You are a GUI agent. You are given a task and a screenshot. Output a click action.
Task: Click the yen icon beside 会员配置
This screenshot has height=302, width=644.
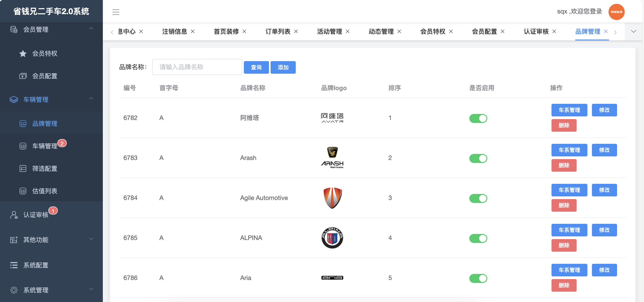pos(23,76)
